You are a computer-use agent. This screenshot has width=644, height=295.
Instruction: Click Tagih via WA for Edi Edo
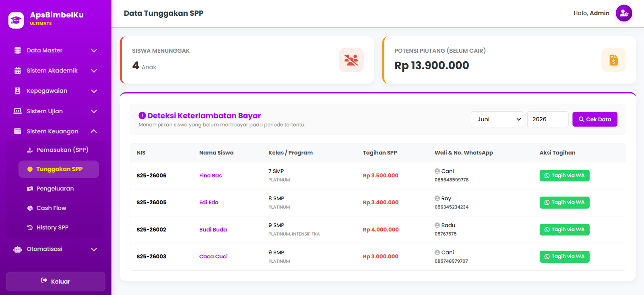pos(564,202)
